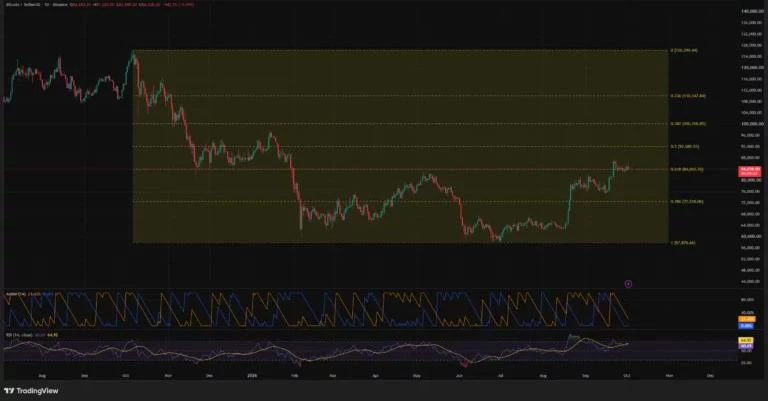Select the bottom Fibonacci level 1 label
The height and width of the screenshot is (401, 768).
tap(683, 243)
